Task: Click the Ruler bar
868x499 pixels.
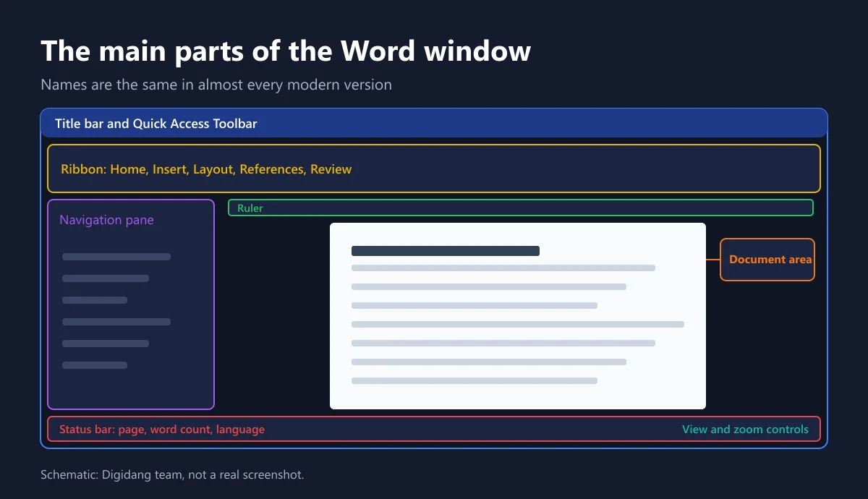Action: tap(521, 208)
